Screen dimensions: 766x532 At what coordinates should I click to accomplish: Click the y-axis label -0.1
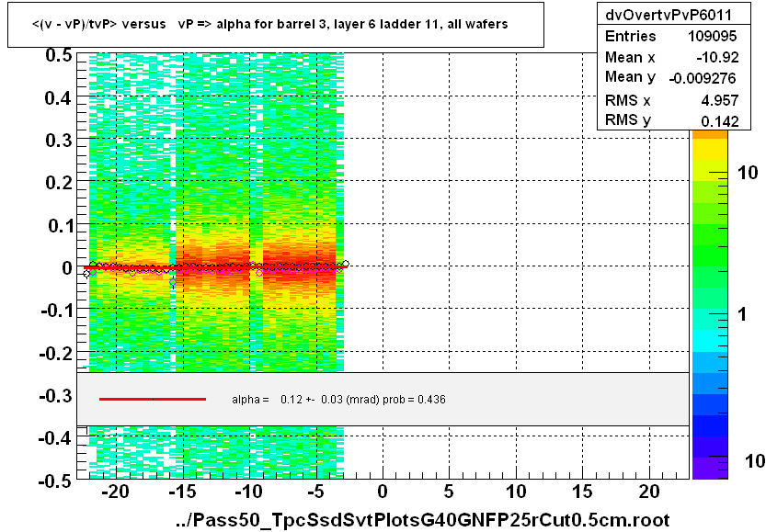coord(57,310)
